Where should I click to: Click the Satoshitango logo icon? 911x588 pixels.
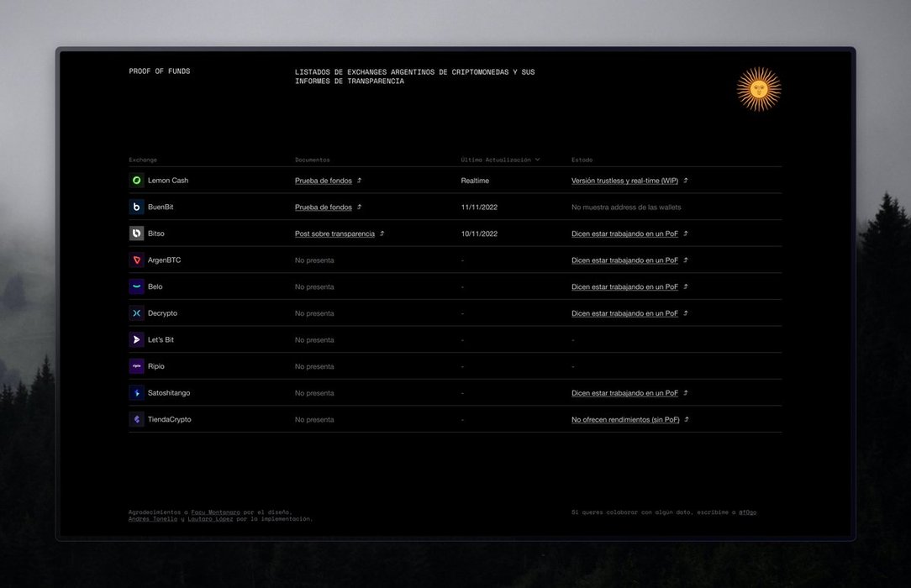pyautogui.click(x=137, y=393)
